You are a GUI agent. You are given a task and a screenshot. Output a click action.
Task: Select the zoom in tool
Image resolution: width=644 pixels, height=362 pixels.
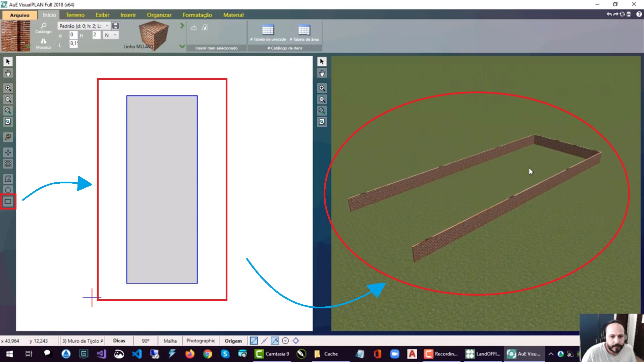click(x=7, y=87)
